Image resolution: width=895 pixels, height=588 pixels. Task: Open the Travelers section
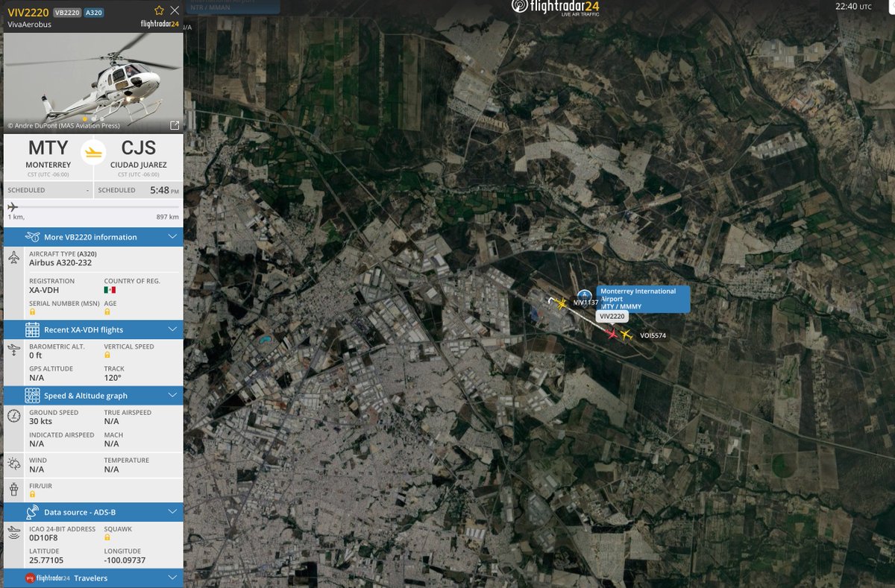pos(93,578)
